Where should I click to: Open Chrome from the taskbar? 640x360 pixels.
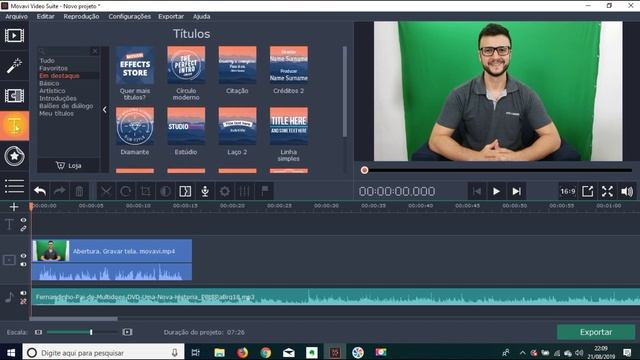pyautogui.click(x=266, y=352)
